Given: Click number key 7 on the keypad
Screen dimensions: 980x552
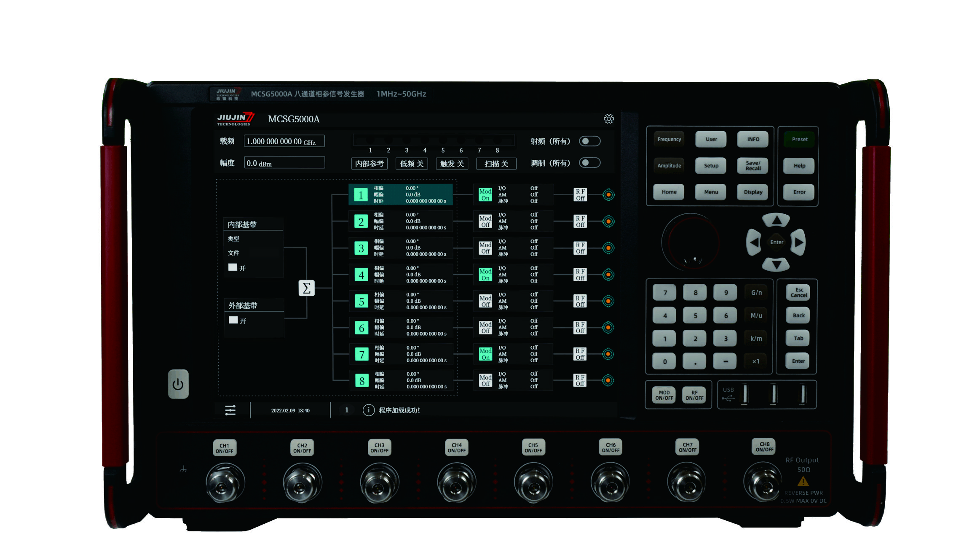Looking at the screenshot, I should (665, 293).
